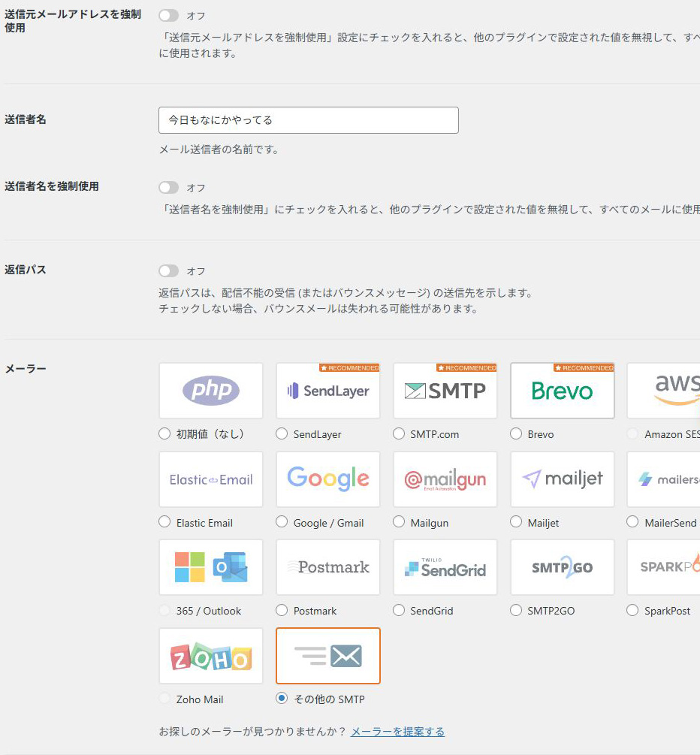The height and width of the screenshot is (755, 700).
Task: Toggle the 送信元メールアドレスを強制使用 switch
Action: coord(168,16)
